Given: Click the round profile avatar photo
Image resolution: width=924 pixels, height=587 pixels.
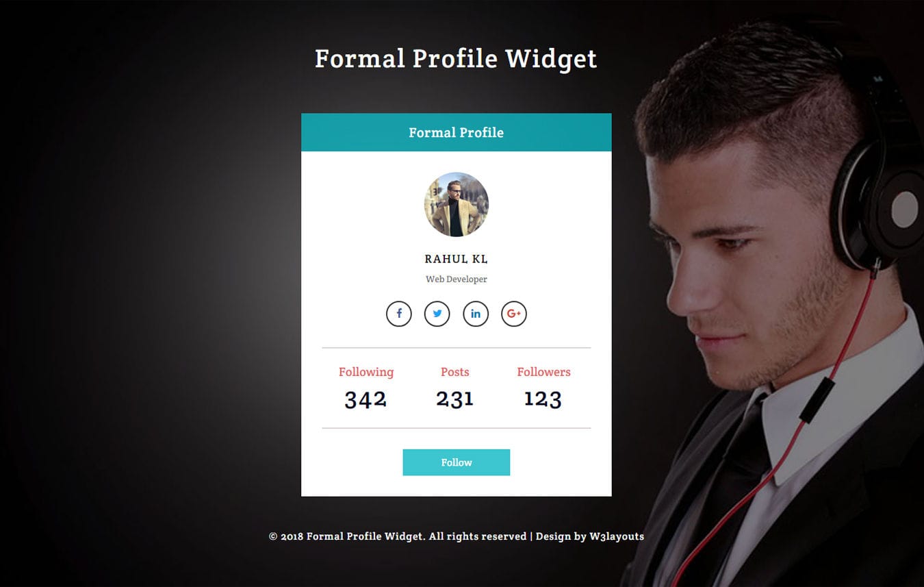Looking at the screenshot, I should pos(457,204).
